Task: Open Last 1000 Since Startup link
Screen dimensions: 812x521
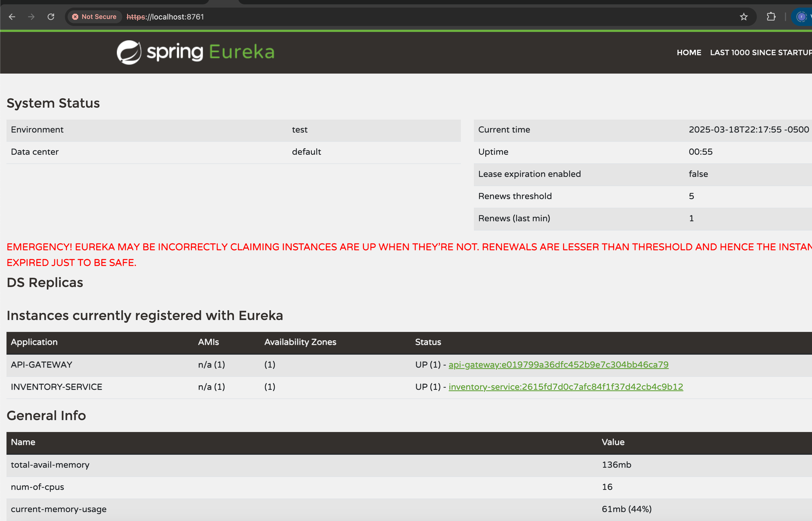Action: click(x=761, y=52)
